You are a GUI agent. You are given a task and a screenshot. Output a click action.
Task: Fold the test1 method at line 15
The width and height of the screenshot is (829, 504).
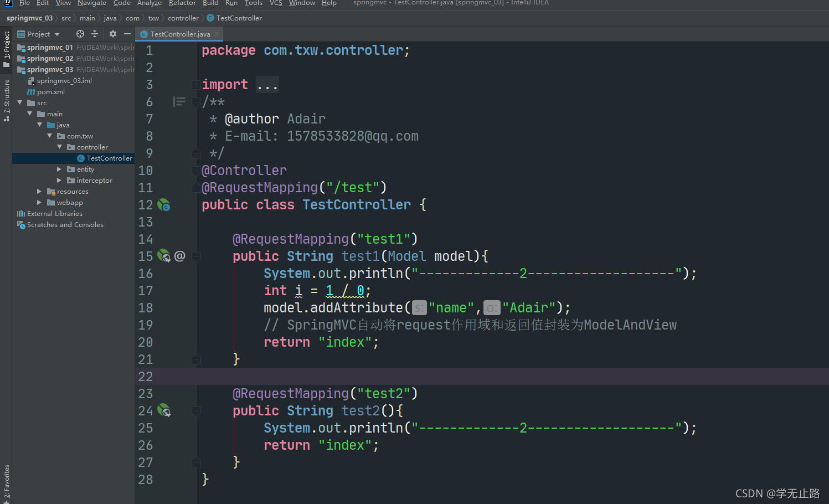pos(196,256)
